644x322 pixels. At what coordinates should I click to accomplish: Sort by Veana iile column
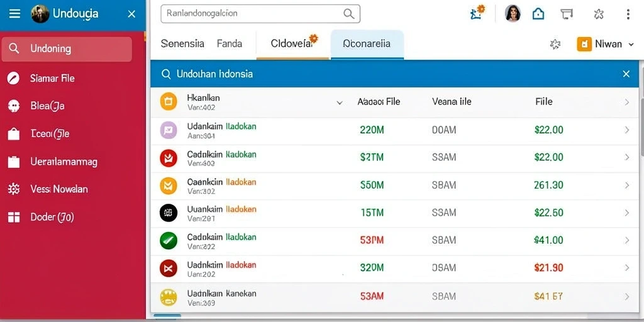coord(452,101)
